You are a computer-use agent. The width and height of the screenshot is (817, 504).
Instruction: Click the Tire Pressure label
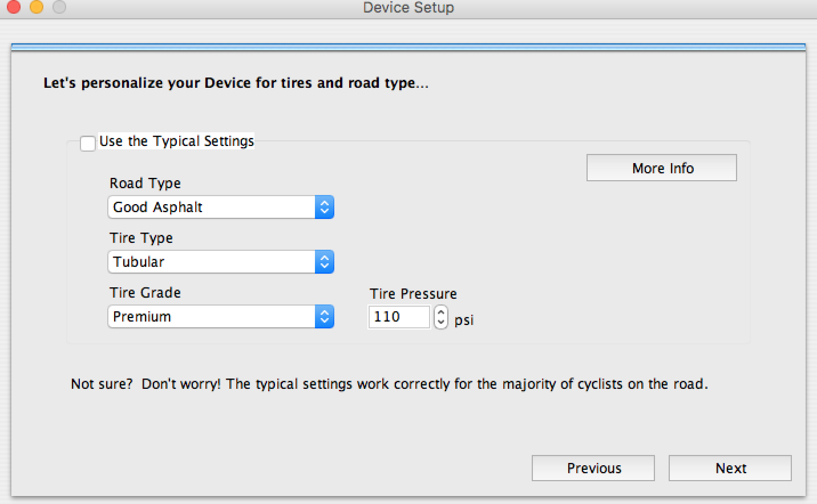tap(413, 294)
